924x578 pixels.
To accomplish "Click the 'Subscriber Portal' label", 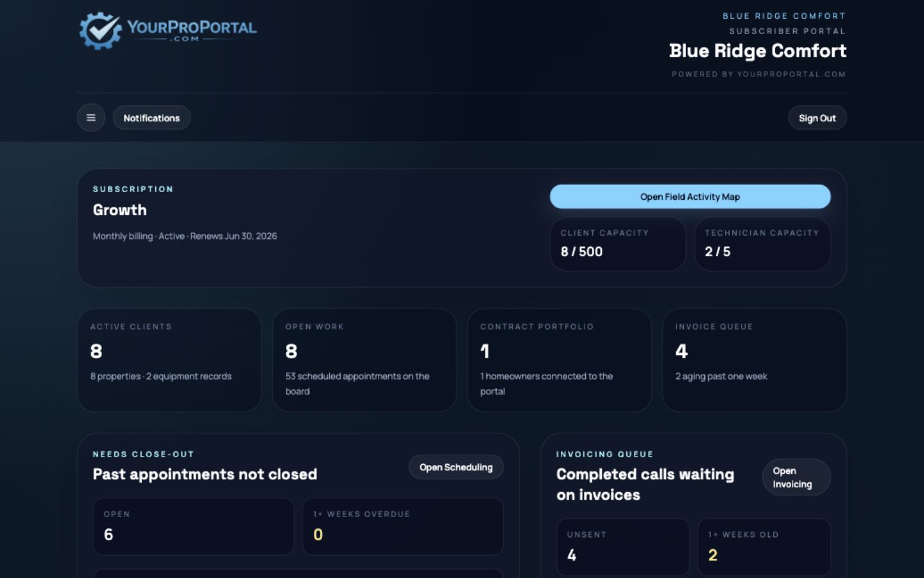I will [787, 31].
